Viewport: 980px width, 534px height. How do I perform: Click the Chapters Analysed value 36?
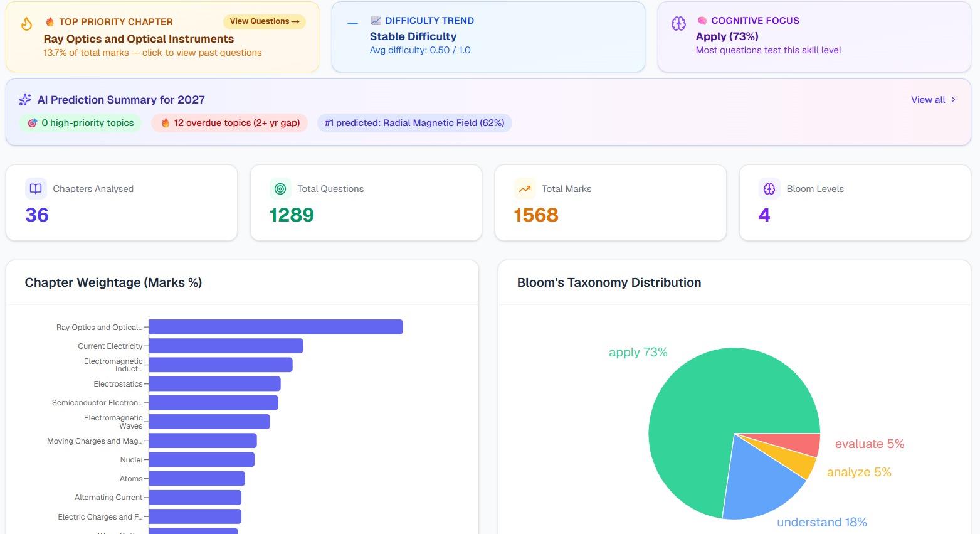(x=37, y=215)
